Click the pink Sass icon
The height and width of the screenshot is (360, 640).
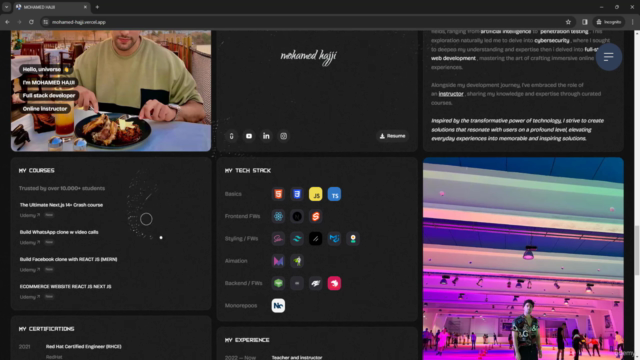(x=278, y=239)
